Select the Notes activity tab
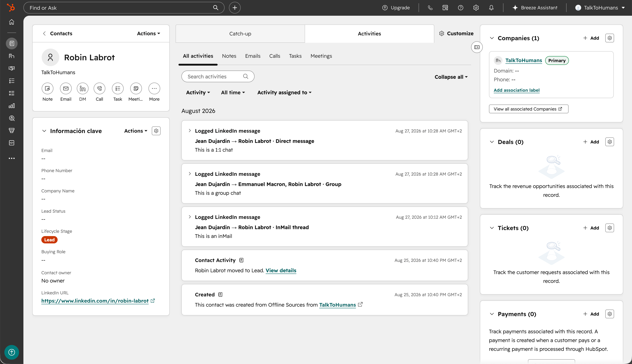The image size is (632, 364). (229, 56)
